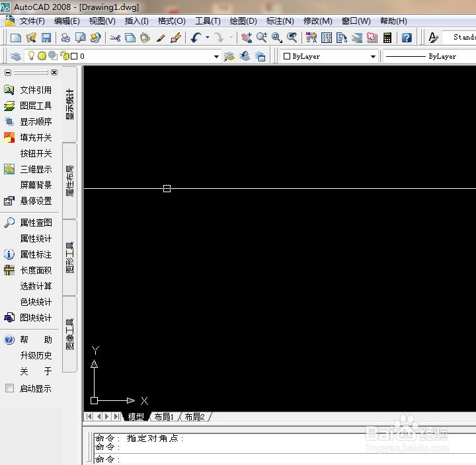This screenshot has height=465, width=476.
Task: Click Make Object's Layer Current icon
Action: pos(229,56)
